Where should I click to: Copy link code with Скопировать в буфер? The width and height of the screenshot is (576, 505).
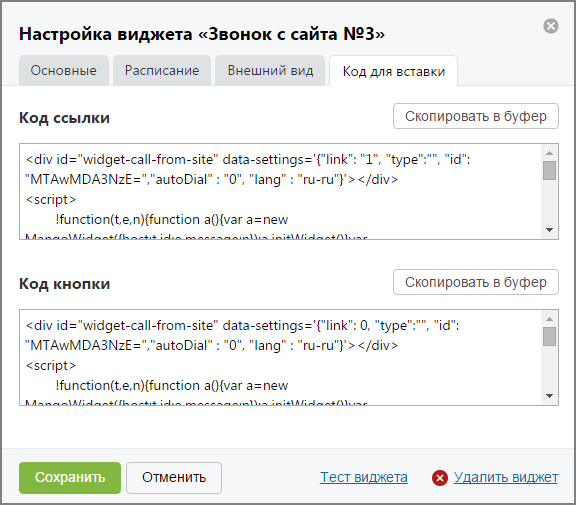476,116
